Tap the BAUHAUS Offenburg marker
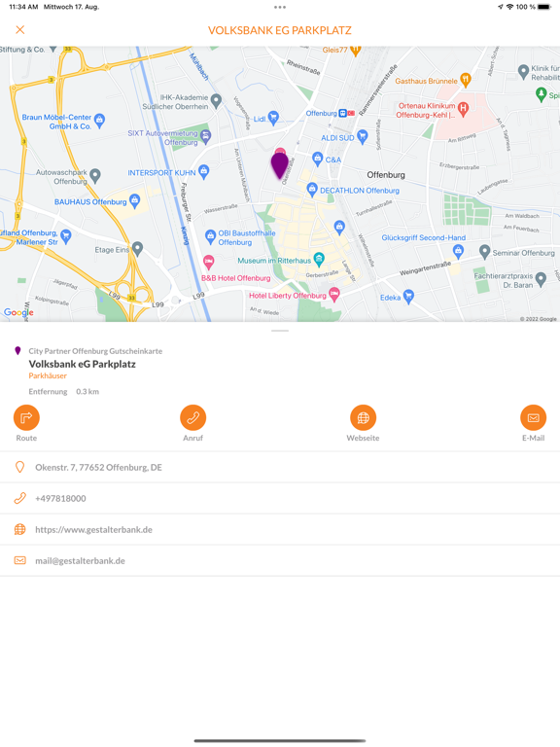Image resolution: width=560 pixels, height=747 pixels. (x=135, y=201)
